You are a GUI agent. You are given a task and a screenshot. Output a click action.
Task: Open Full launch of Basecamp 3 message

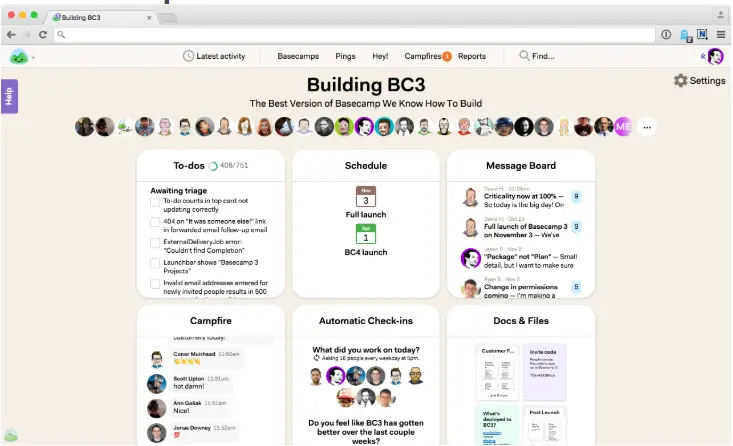click(x=525, y=230)
